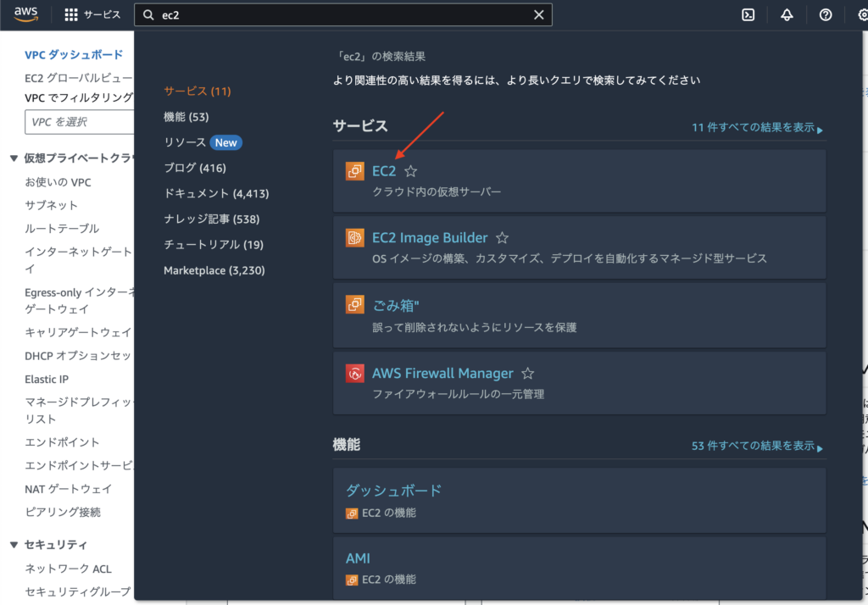Favorite EC2 with the star icon

point(411,171)
